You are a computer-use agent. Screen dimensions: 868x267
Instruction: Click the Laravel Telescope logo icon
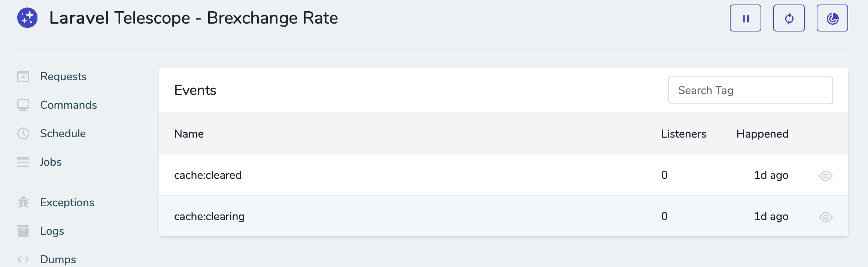tap(27, 18)
